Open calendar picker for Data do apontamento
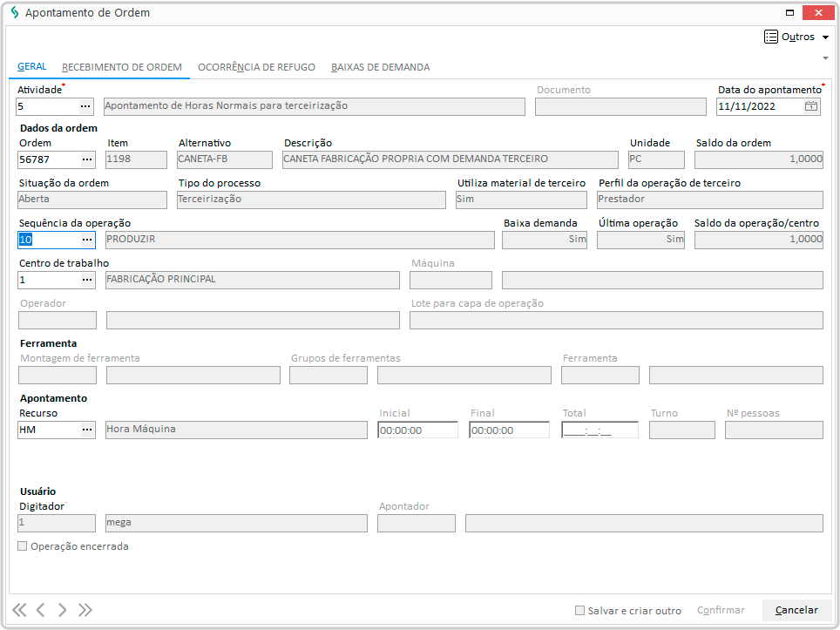The image size is (840, 630). (811, 106)
